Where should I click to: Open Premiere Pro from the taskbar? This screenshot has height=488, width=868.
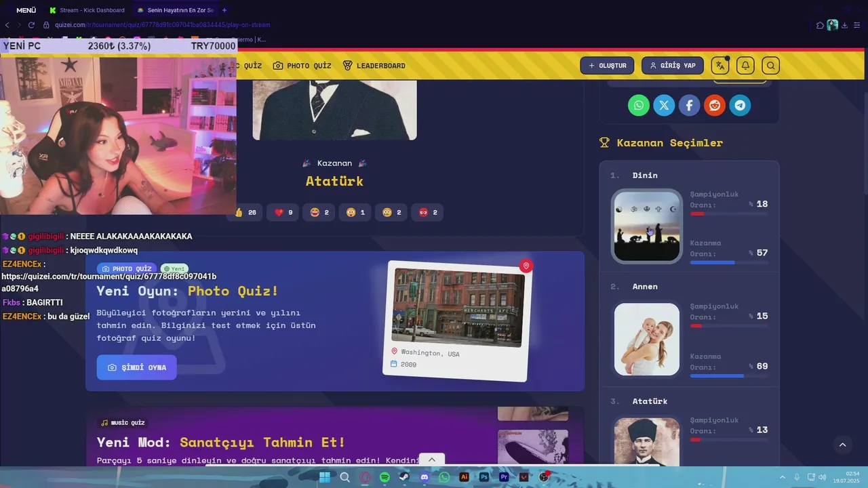[x=504, y=477]
